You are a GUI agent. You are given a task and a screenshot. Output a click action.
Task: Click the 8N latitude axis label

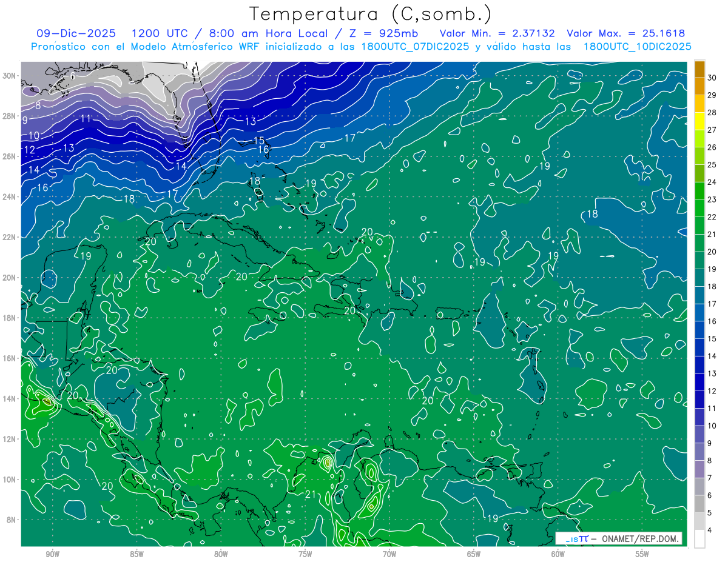point(12,520)
